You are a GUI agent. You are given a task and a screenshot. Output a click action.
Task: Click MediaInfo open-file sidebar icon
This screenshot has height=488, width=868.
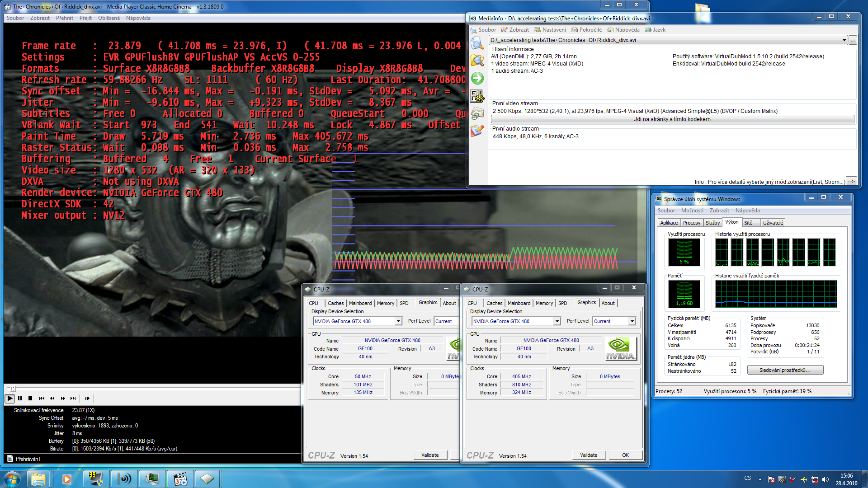tap(477, 43)
